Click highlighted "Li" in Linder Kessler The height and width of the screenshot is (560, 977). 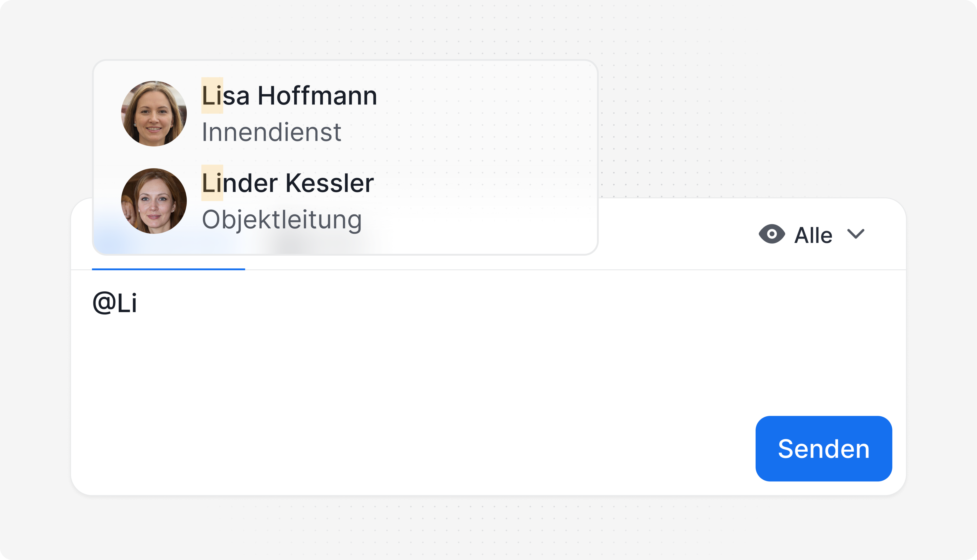(x=212, y=183)
